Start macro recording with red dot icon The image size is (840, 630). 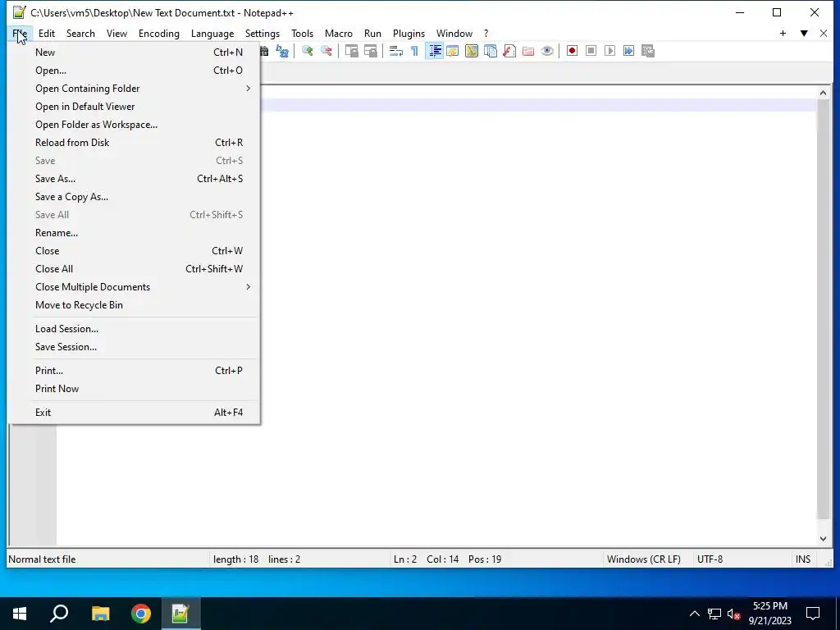(572, 51)
